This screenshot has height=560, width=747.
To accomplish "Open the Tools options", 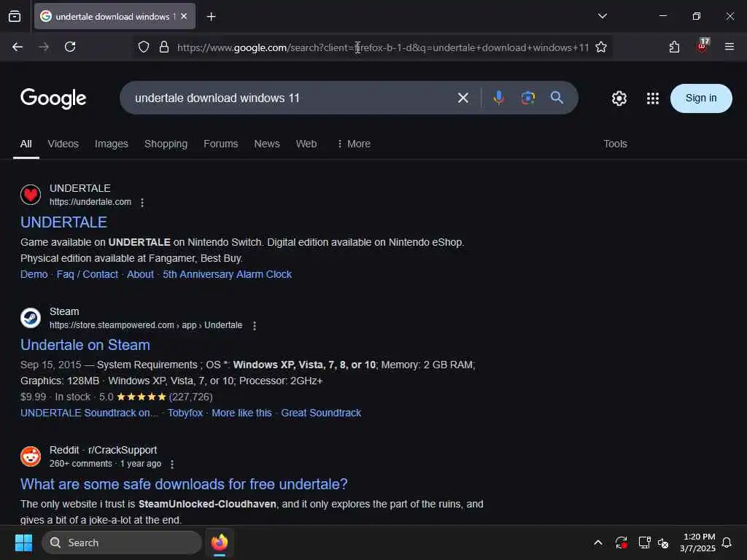I will tap(615, 144).
